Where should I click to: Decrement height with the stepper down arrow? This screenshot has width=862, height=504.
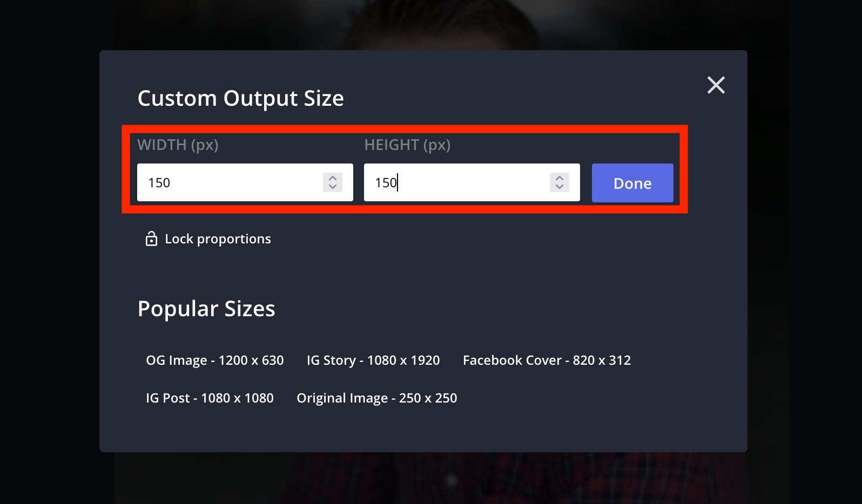[x=560, y=187]
